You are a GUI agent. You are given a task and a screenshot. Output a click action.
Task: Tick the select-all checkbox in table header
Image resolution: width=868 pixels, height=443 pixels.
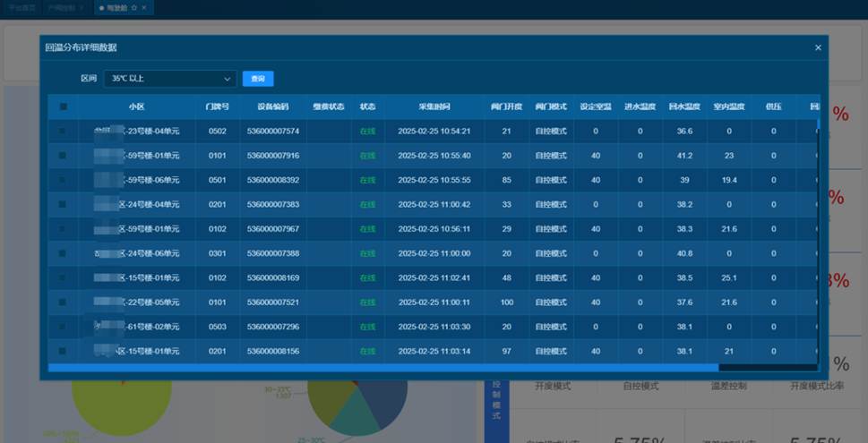pos(63,106)
